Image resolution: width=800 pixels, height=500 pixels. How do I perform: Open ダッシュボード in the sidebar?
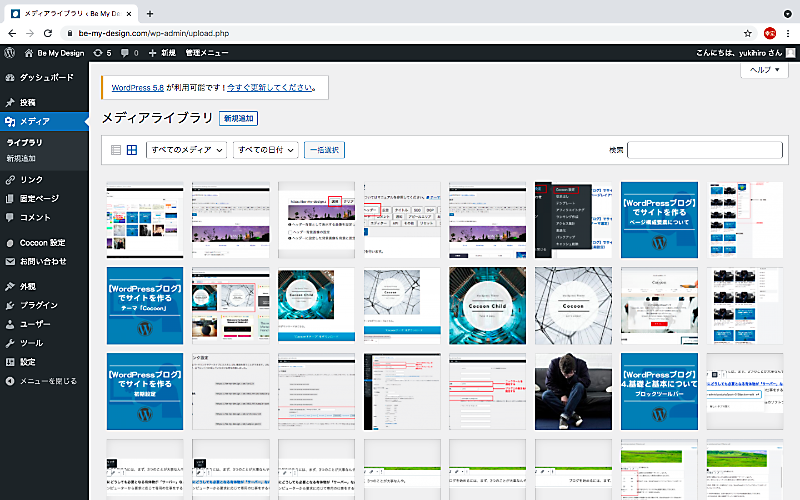click(46, 77)
